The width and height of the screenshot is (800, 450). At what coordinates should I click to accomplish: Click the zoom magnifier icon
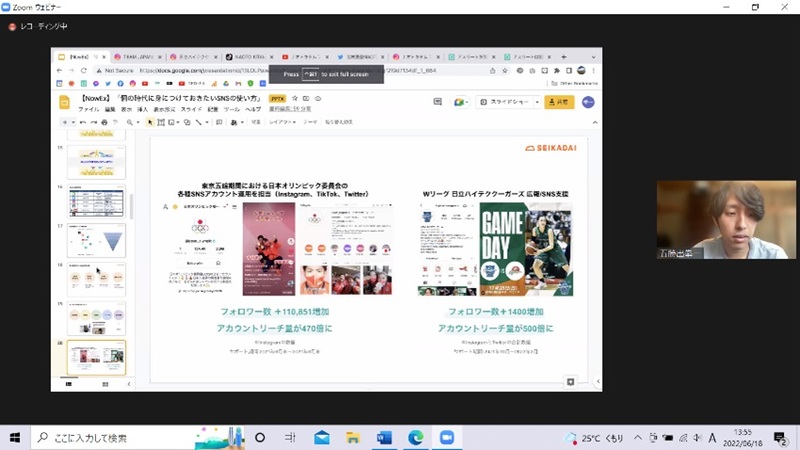point(130,122)
